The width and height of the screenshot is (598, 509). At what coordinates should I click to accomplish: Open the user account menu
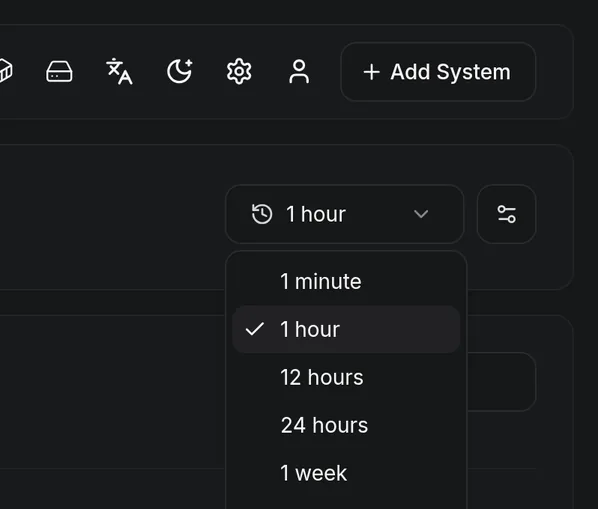[299, 71]
